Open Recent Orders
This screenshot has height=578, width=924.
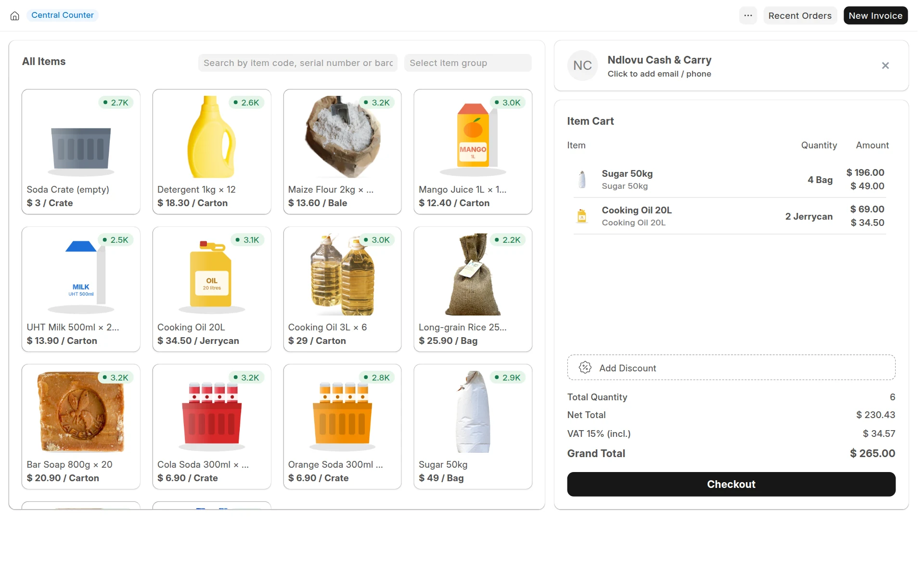pos(800,15)
